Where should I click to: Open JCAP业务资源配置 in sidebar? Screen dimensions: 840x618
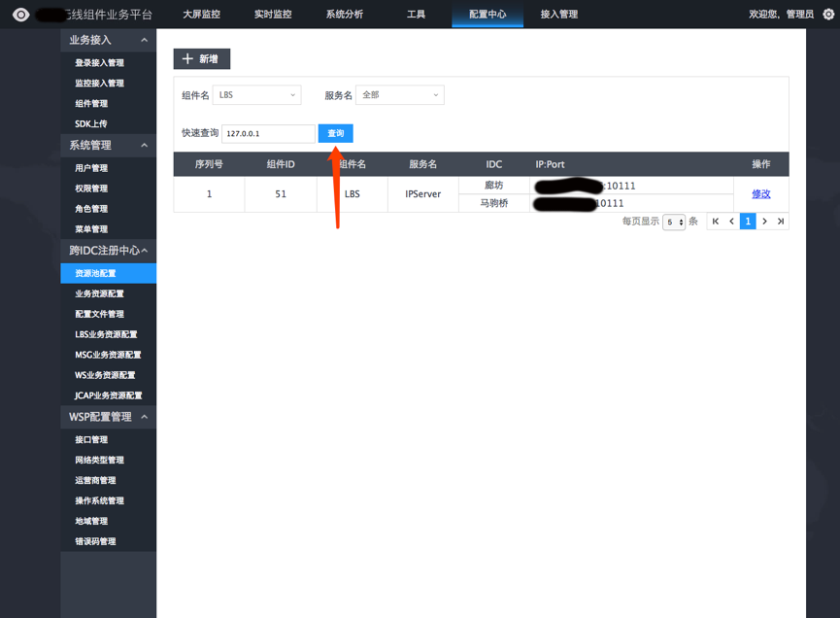[108, 395]
